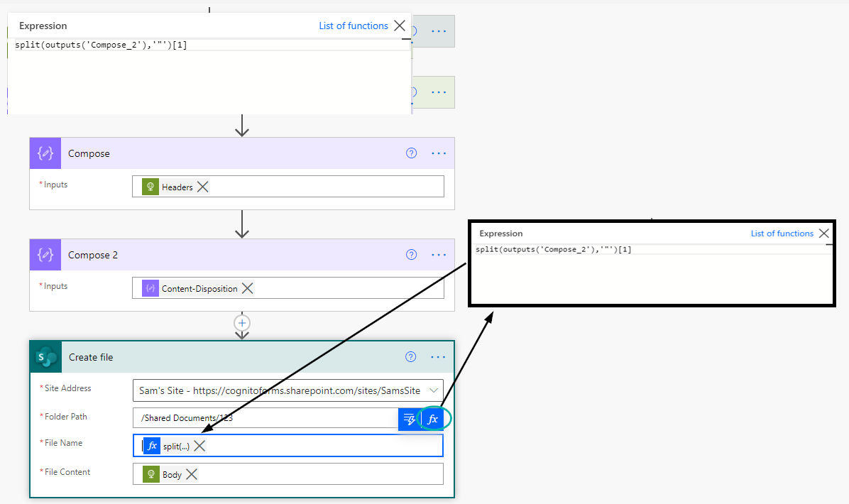Screen dimensions: 849x504
Task: Click the Compose 2 action icon
Action: [45, 254]
